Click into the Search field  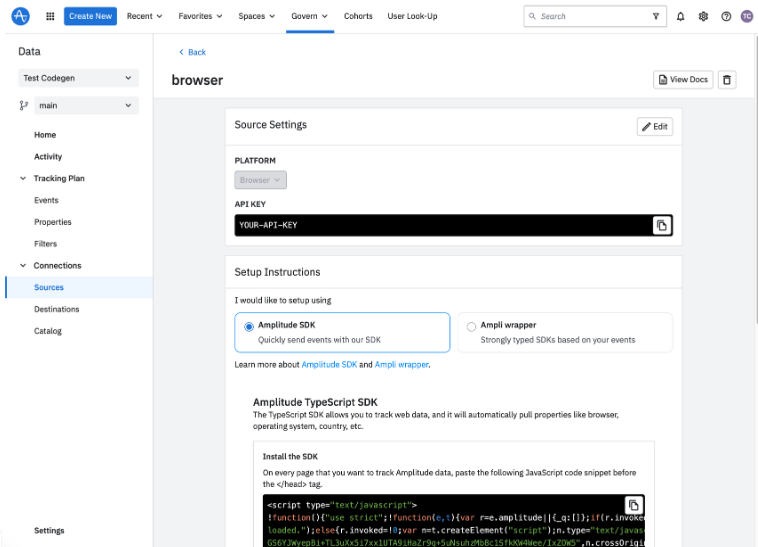[595, 16]
